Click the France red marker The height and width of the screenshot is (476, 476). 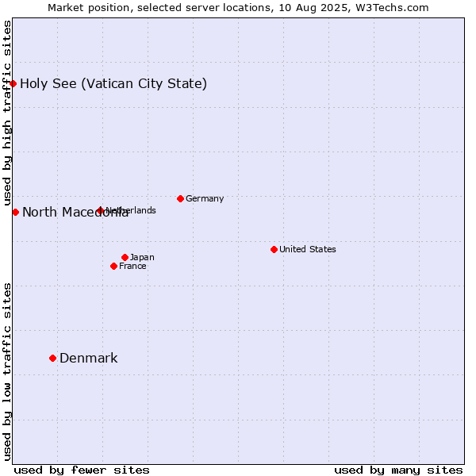[113, 267]
